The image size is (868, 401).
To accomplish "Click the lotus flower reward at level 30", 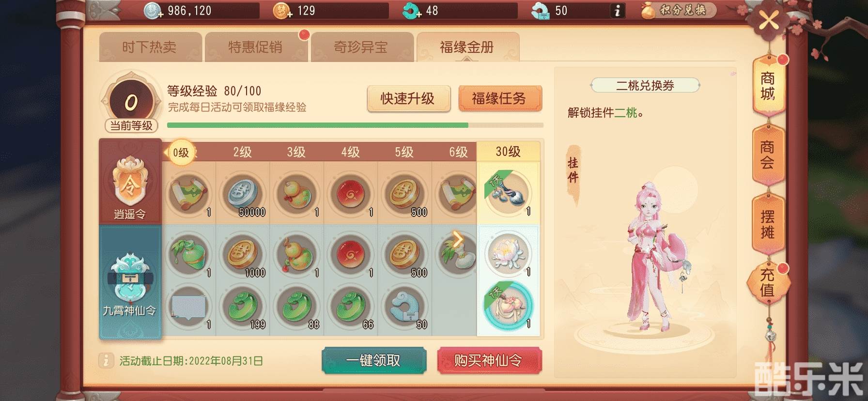I will click(x=508, y=254).
